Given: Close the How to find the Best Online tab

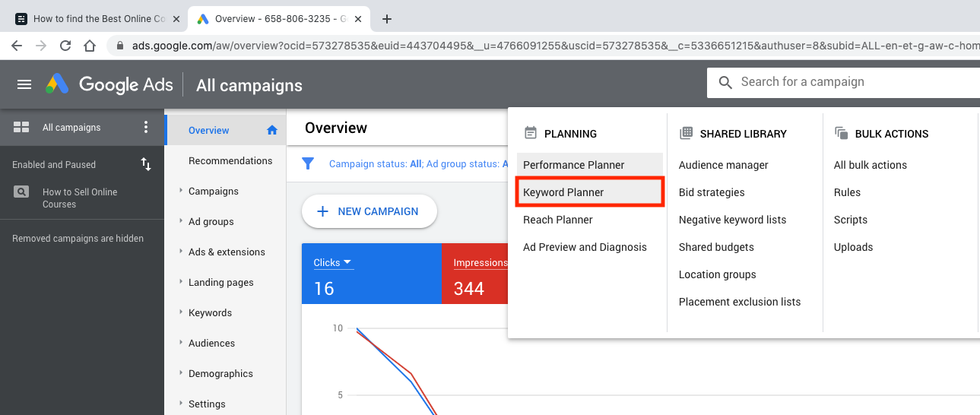Looking at the screenshot, I should point(176,19).
